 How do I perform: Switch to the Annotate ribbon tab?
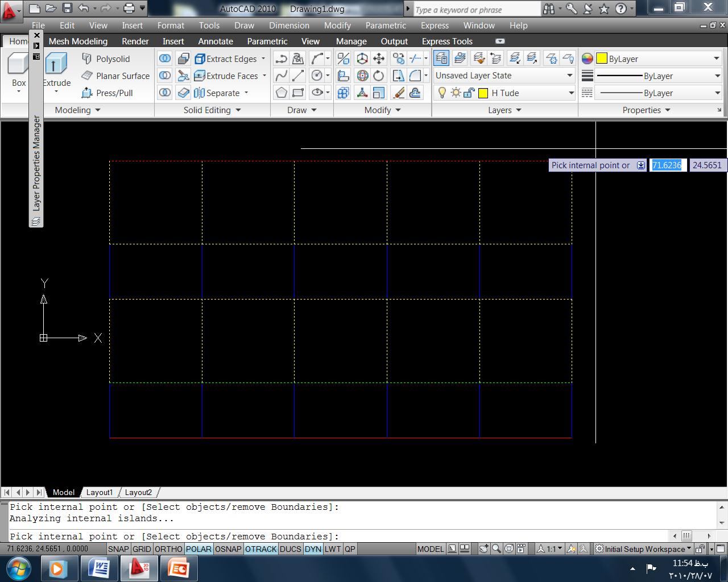[216, 41]
